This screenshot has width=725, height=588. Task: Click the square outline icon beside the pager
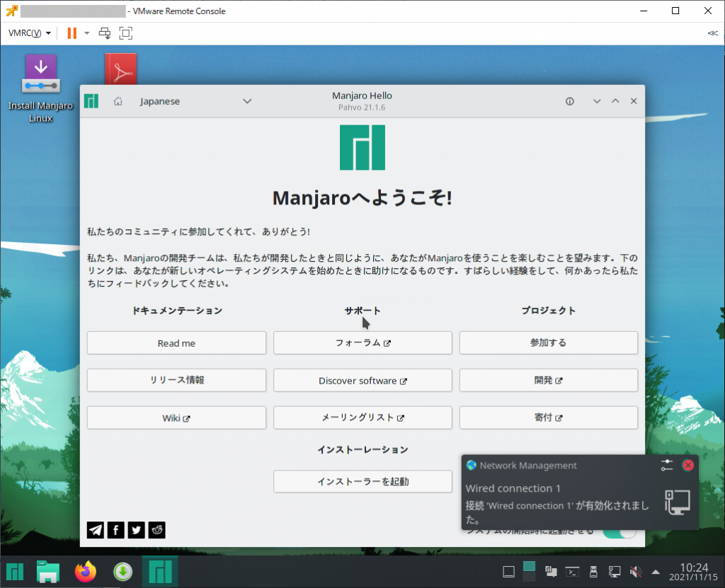(508, 572)
